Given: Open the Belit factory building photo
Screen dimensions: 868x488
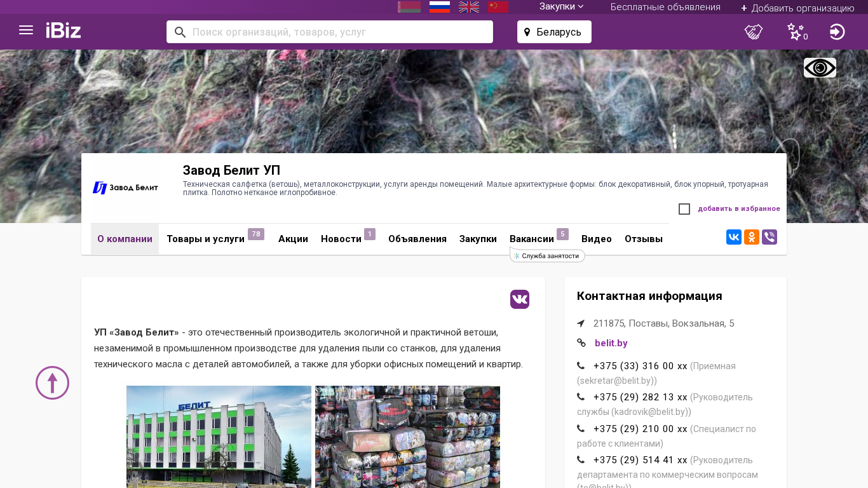Looking at the screenshot, I should coord(219,437).
